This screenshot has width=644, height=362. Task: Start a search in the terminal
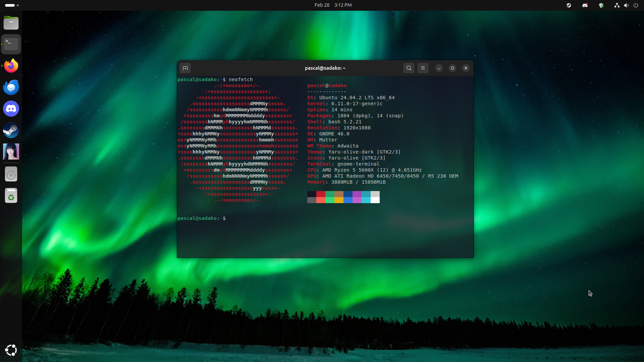tap(409, 68)
